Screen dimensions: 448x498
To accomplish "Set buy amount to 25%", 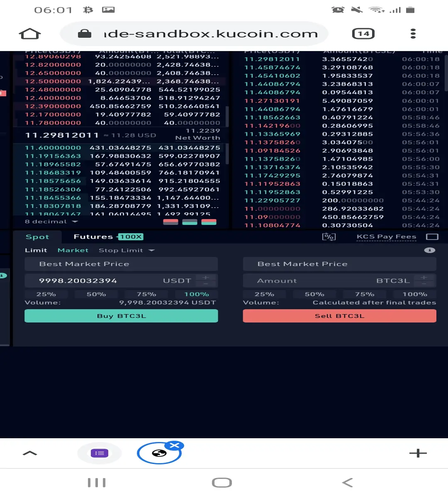I will click(46, 294).
